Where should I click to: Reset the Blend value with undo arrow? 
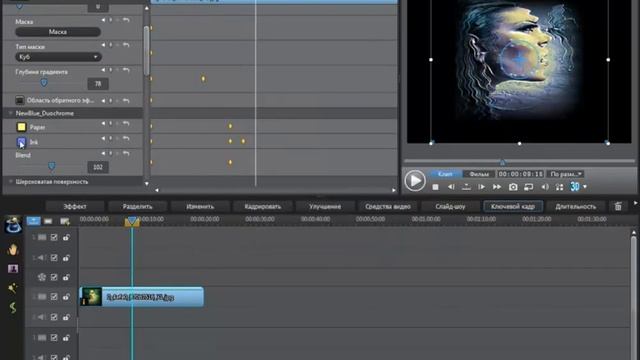coord(127,153)
